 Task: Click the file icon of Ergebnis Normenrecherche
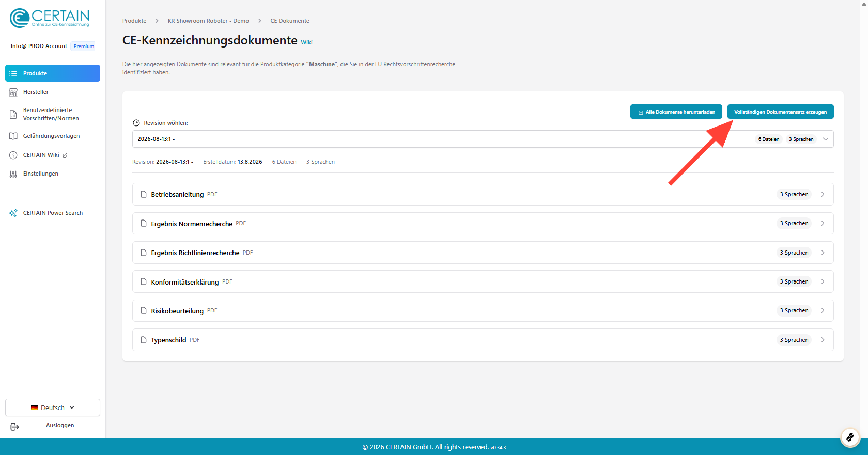[x=144, y=223]
